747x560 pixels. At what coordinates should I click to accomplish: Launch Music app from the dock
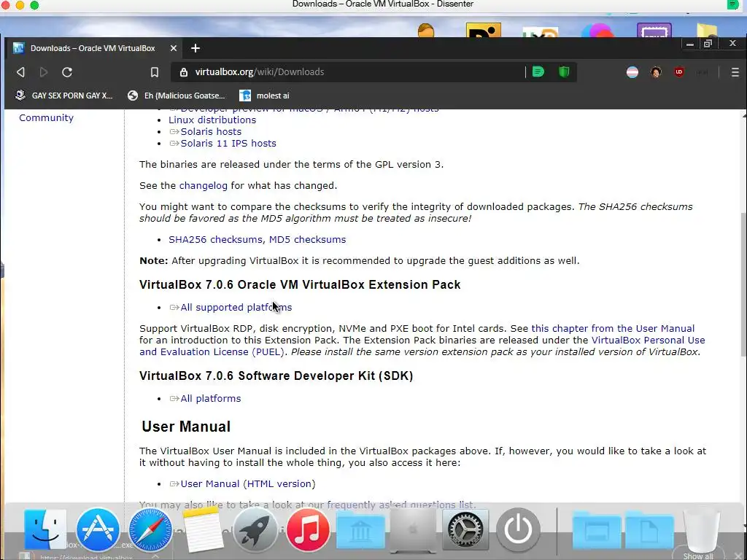[x=308, y=529]
